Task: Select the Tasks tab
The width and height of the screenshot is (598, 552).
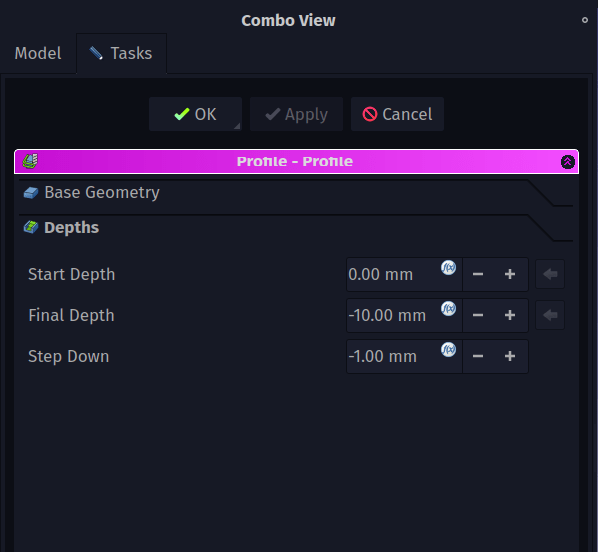Action: 121,53
